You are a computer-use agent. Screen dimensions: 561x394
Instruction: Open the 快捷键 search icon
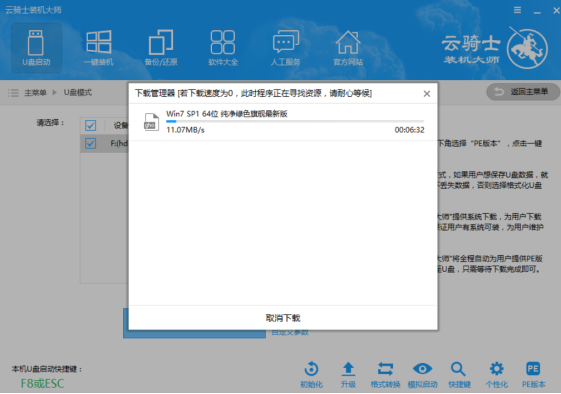click(x=459, y=375)
